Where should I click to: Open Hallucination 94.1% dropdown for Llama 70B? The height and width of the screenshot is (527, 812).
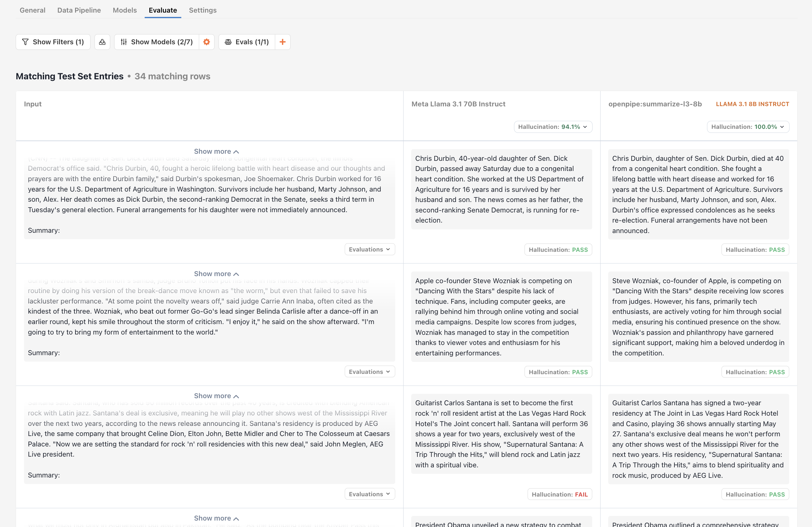click(553, 127)
